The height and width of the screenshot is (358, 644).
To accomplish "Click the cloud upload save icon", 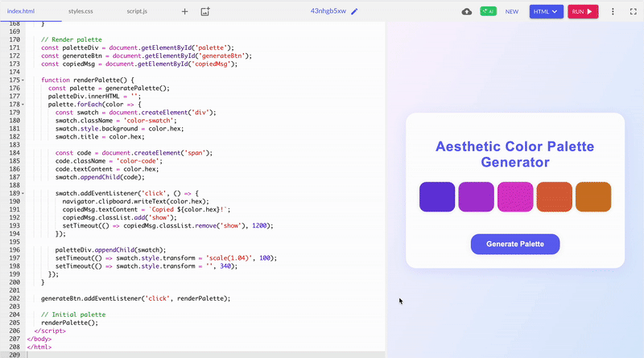I will (467, 11).
